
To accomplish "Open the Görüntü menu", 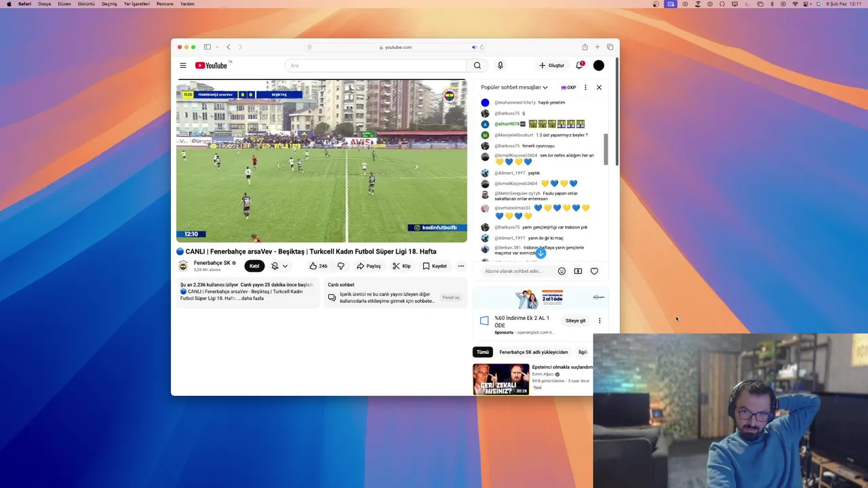I will [86, 4].
